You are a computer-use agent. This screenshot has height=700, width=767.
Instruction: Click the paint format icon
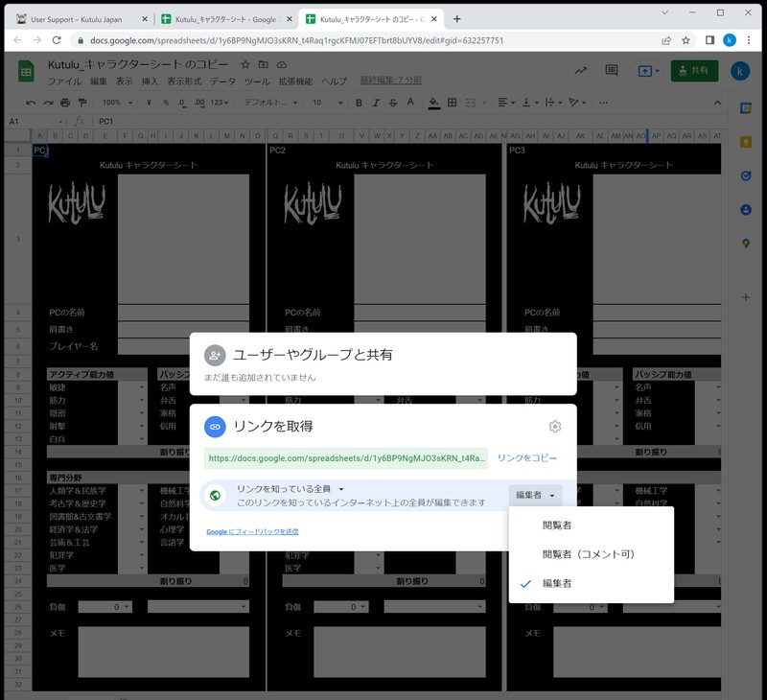82,103
